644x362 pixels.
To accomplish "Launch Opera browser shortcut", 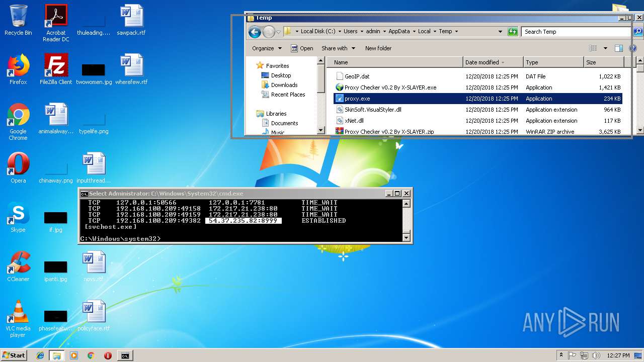I will [x=18, y=168].
